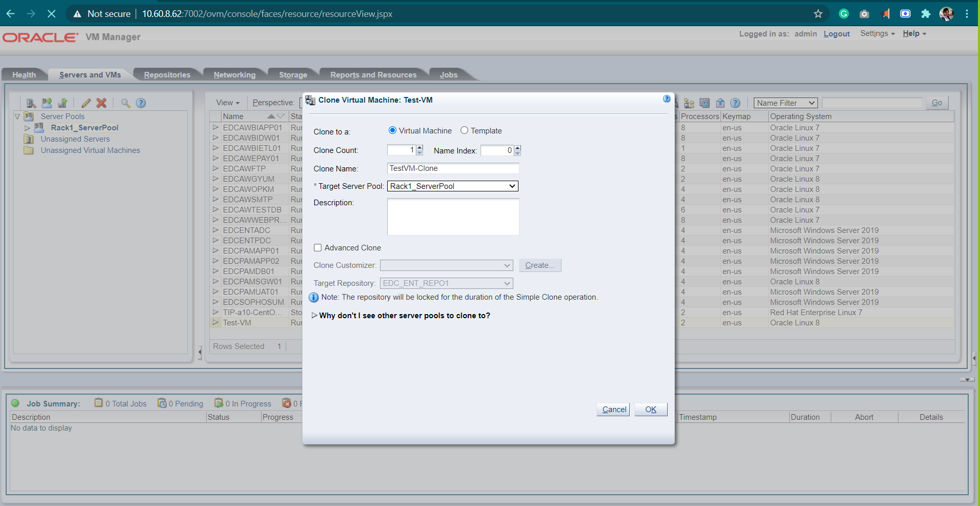Click the pencil Edit icon in left toolbar
Screen dimensions: 980x506
86,103
